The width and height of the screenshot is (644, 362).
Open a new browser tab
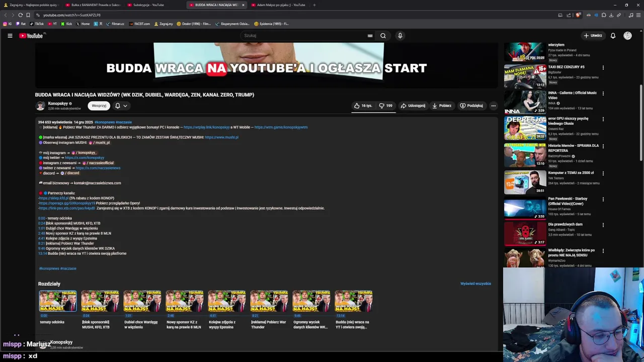(314, 5)
